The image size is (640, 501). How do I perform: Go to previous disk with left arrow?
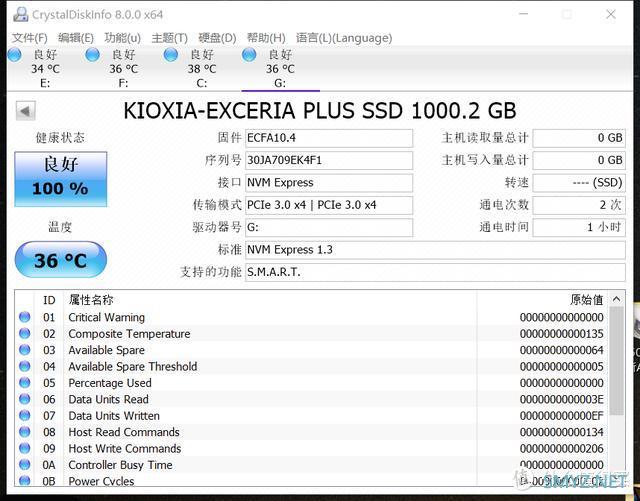coord(25,111)
